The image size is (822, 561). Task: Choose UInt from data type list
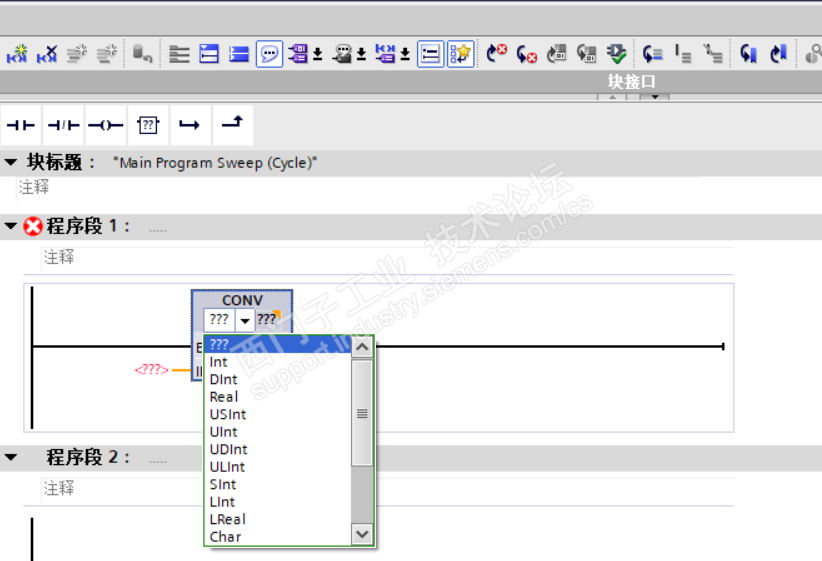[x=278, y=432]
